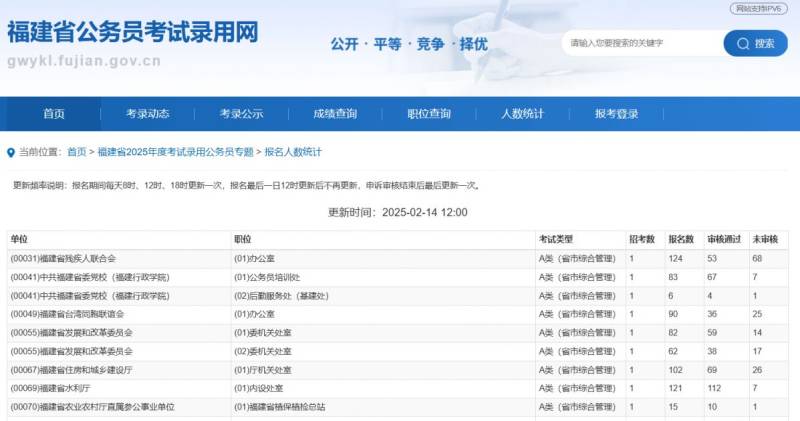
Task: Click the 福建省公务员考试录用网 site title
Action: pos(133,32)
